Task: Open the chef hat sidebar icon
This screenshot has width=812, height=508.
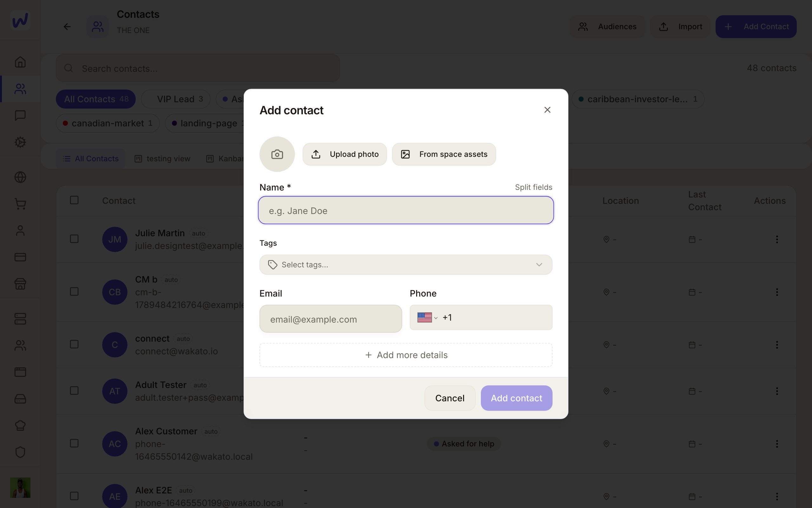Action: tap(20, 425)
